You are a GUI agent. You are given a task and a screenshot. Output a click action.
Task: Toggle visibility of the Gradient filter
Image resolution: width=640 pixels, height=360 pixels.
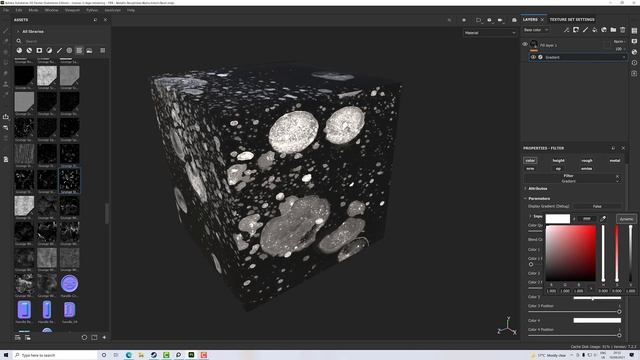(x=533, y=57)
